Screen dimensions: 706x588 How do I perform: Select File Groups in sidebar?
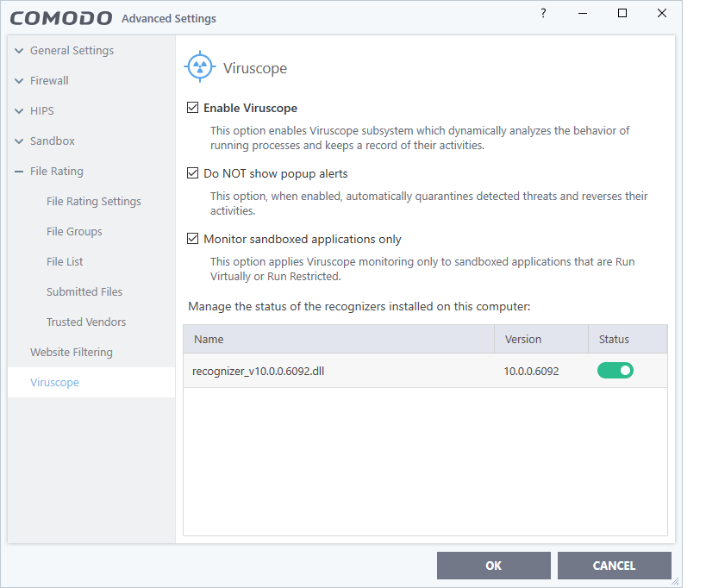pyautogui.click(x=74, y=232)
